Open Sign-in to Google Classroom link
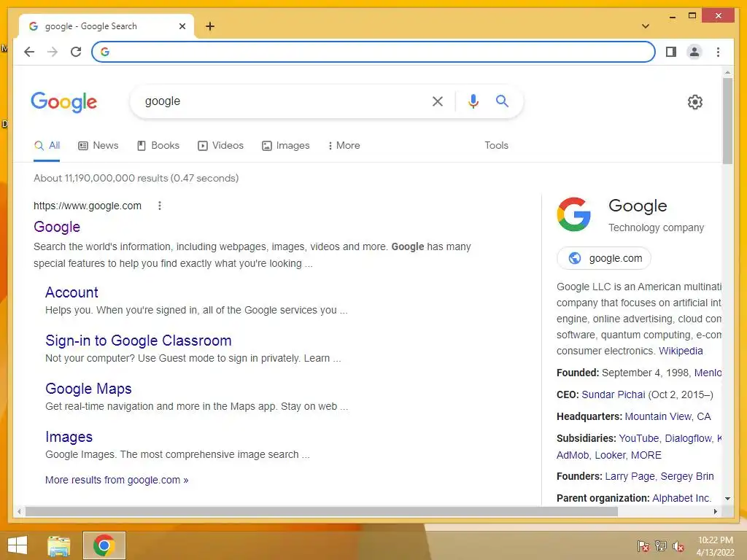747x560 pixels. 138,341
